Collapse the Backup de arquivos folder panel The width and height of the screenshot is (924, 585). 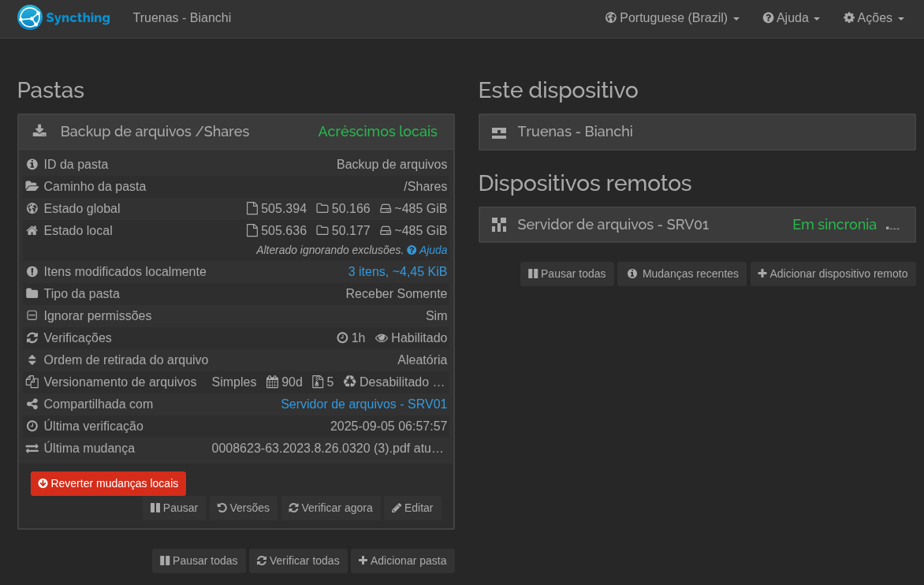pyautogui.click(x=236, y=132)
